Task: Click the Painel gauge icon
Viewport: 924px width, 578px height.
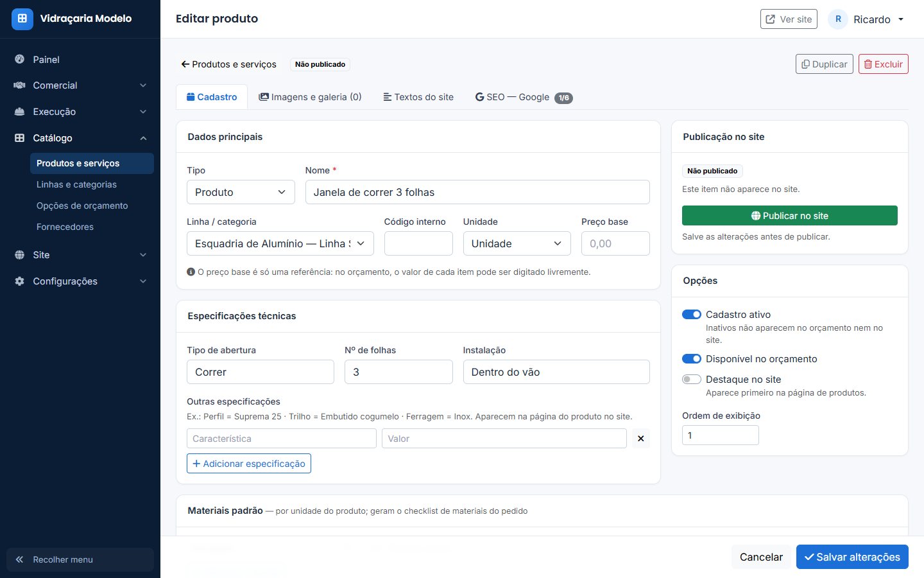Action: 19,59
